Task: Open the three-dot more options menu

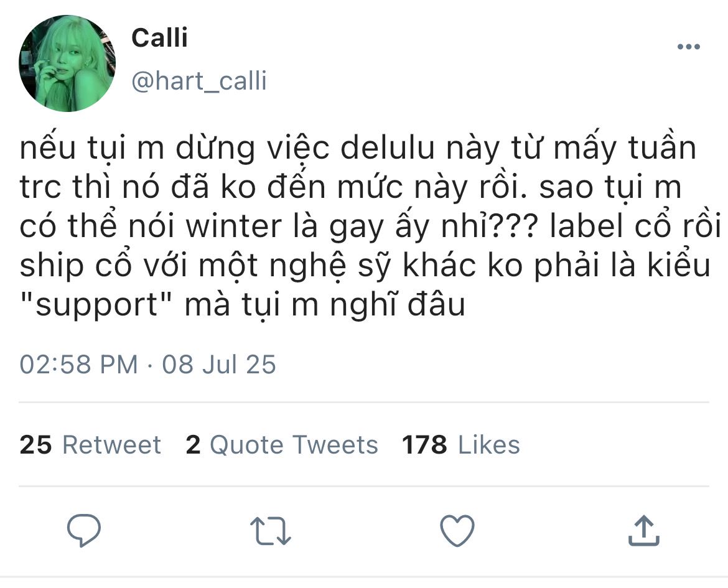Action: point(689,47)
